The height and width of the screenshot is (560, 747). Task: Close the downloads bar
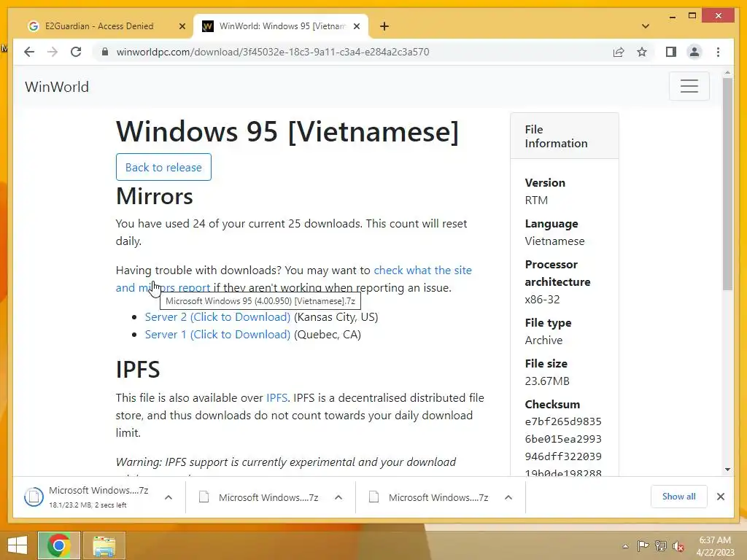pos(720,497)
